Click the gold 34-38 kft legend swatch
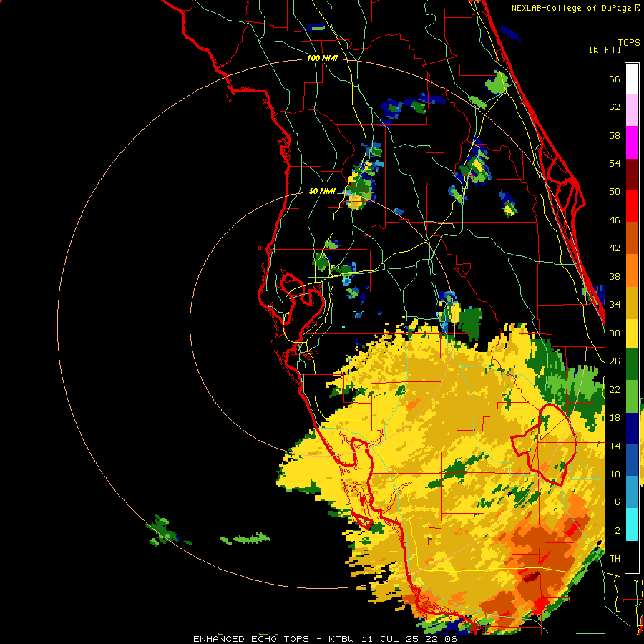 point(632,303)
